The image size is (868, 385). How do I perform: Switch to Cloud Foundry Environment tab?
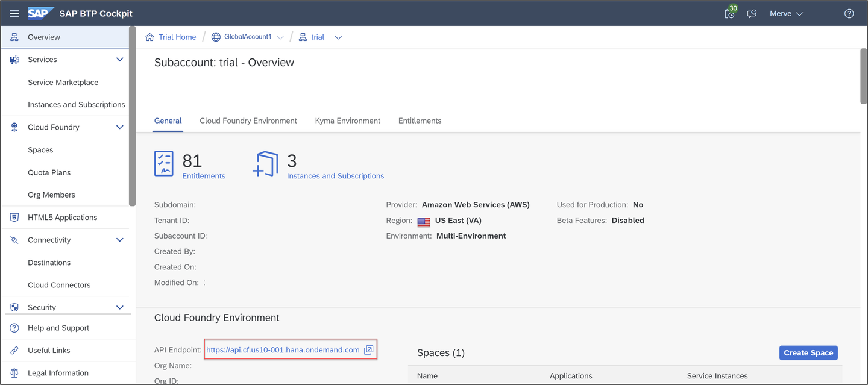pos(248,121)
